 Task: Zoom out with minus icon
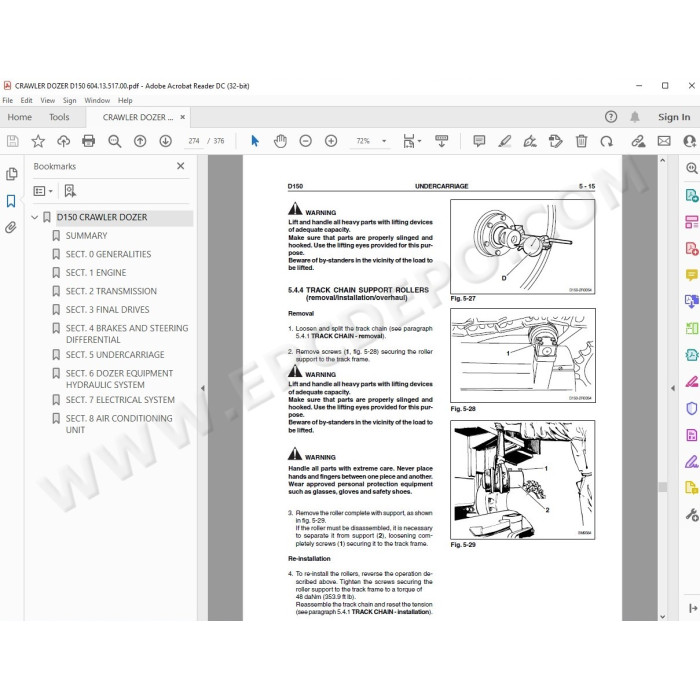(x=305, y=142)
